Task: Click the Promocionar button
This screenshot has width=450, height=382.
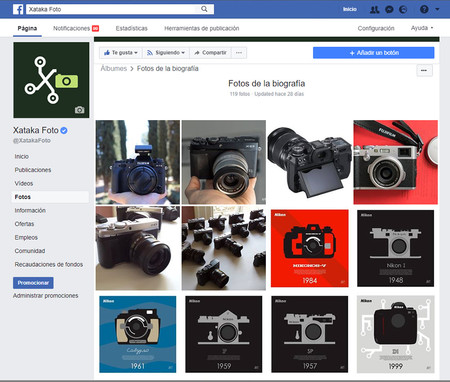Action: point(33,283)
